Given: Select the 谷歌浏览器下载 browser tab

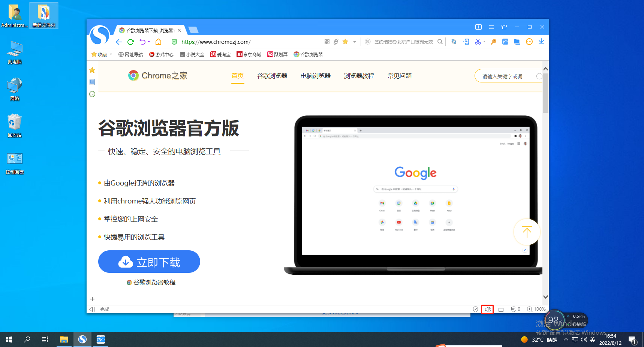Looking at the screenshot, I should click(x=149, y=30).
